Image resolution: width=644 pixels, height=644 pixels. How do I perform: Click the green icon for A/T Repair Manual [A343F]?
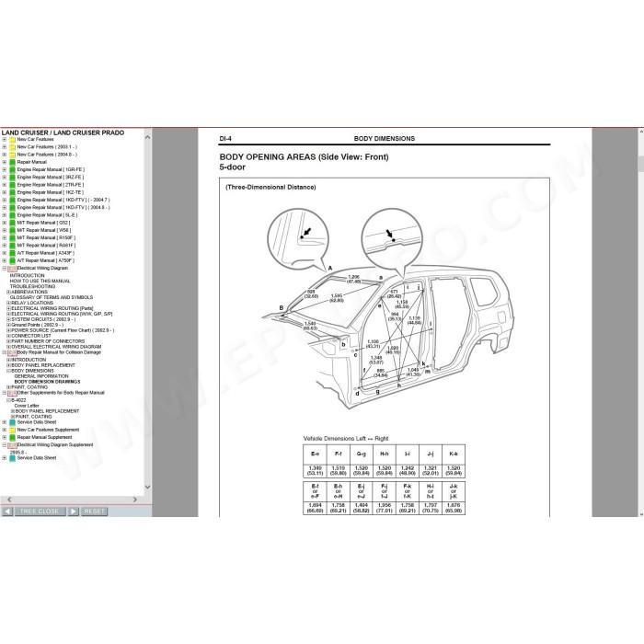click(12, 253)
